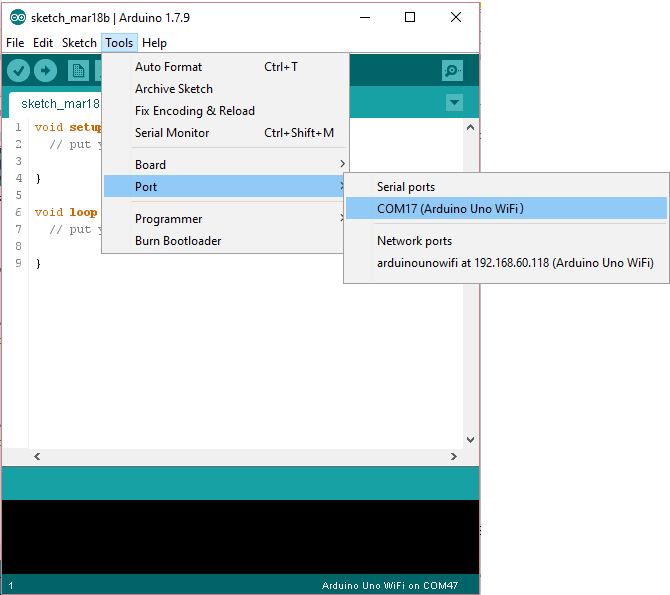Click the horizontal scrollbar right arrow
The height and width of the screenshot is (595, 670).
tap(455, 456)
